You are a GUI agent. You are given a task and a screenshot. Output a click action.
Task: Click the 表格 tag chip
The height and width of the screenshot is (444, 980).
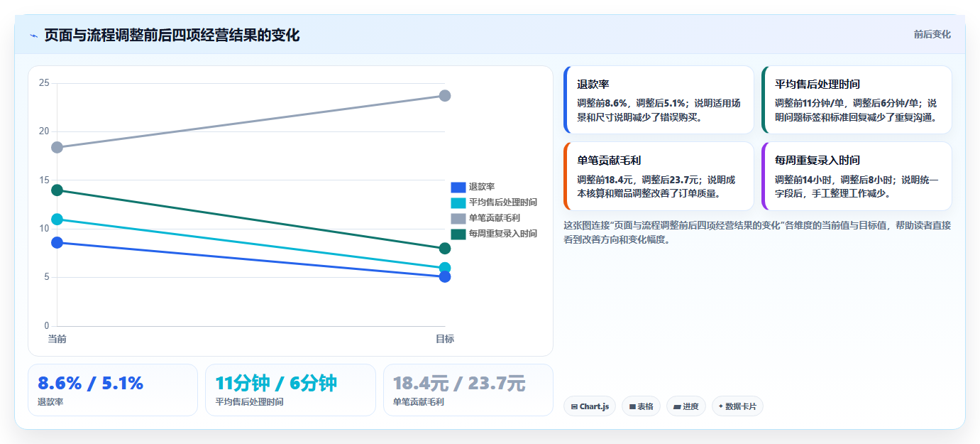(x=641, y=406)
